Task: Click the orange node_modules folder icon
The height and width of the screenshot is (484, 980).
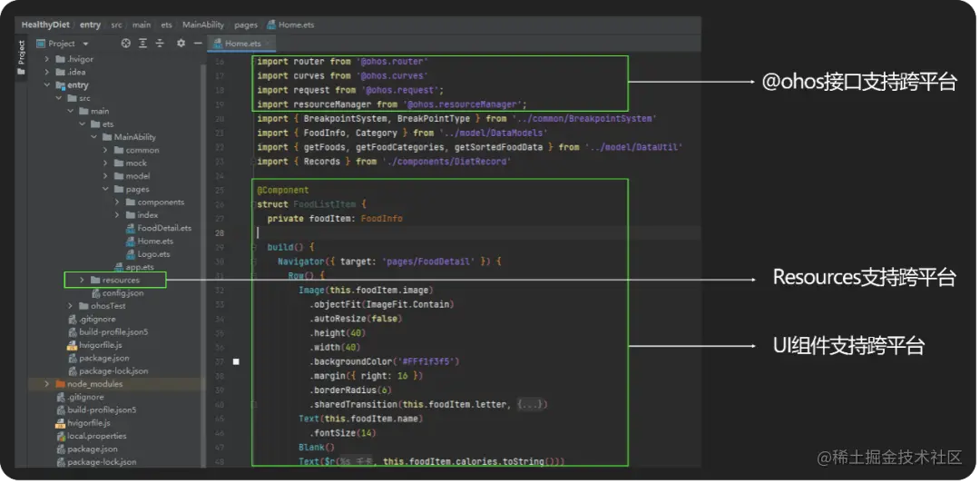Action: click(61, 384)
